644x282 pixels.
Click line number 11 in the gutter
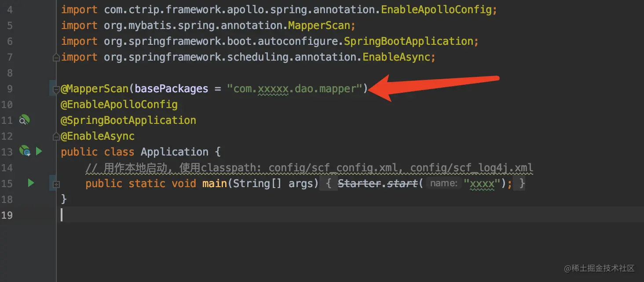7,120
